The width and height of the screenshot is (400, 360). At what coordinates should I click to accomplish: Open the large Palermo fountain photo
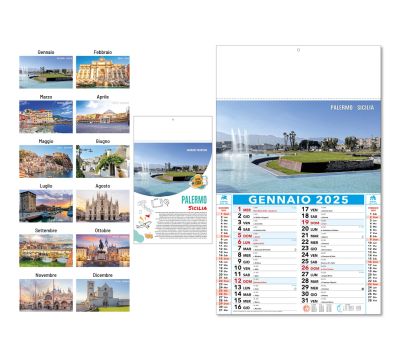pos(298,147)
